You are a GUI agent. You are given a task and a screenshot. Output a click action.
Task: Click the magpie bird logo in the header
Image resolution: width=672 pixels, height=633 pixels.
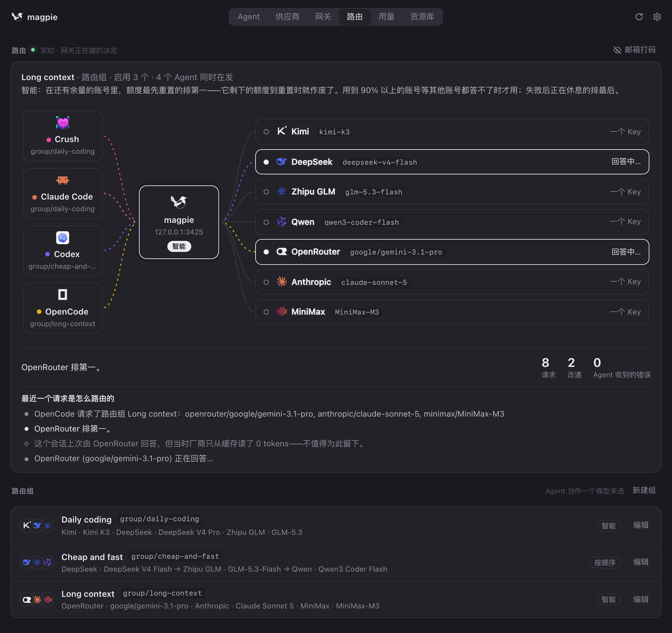(17, 16)
